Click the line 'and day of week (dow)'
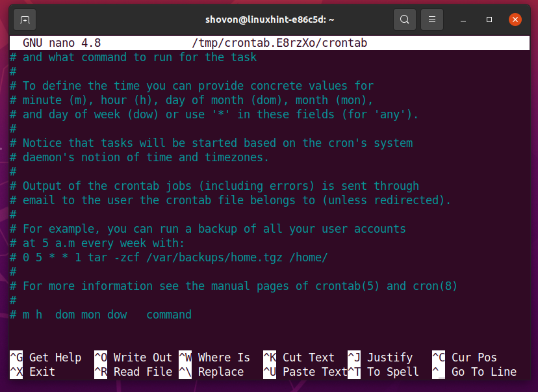The width and height of the screenshot is (538, 392). (x=214, y=114)
